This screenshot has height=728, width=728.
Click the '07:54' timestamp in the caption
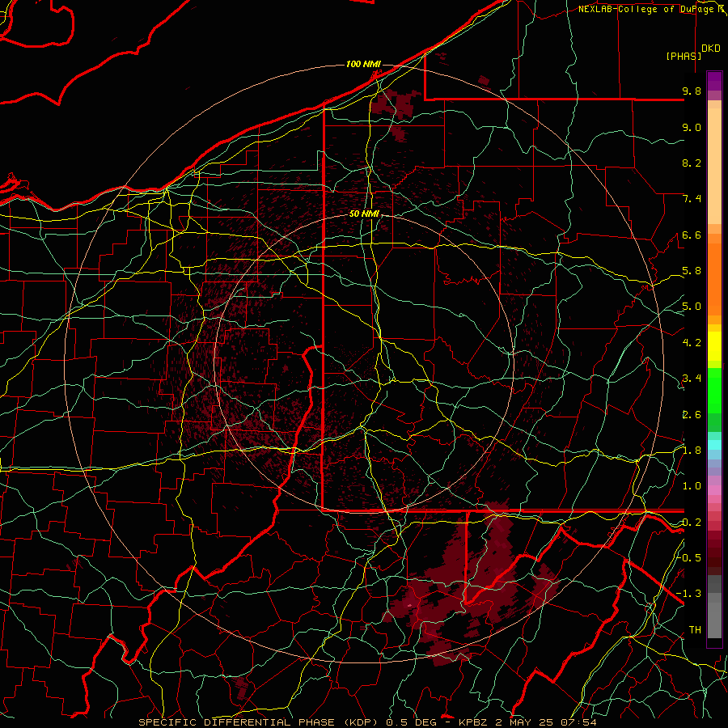click(578, 722)
